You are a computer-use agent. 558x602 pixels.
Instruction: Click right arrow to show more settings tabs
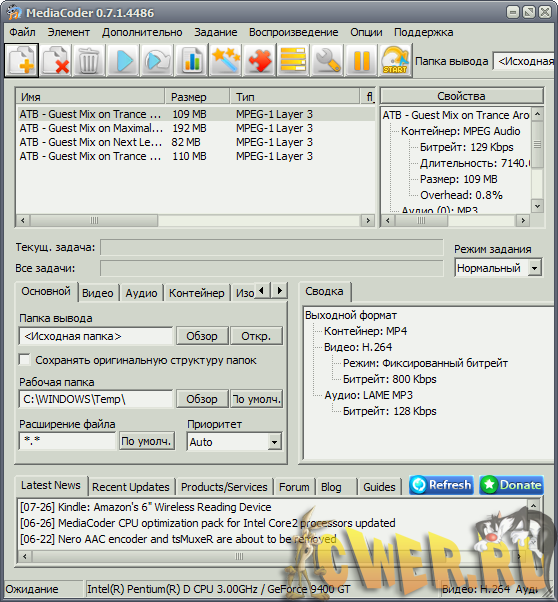pyautogui.click(x=280, y=291)
